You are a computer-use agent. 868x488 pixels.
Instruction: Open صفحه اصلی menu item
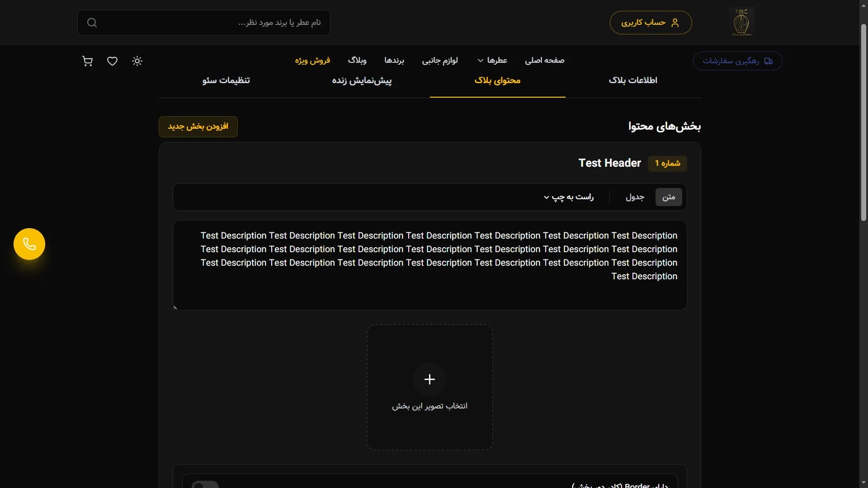click(544, 61)
